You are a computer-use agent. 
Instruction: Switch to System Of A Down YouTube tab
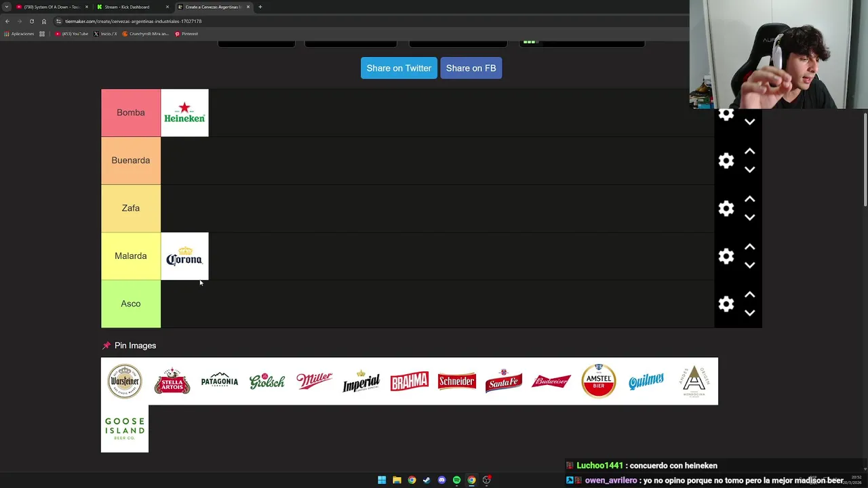(52, 7)
